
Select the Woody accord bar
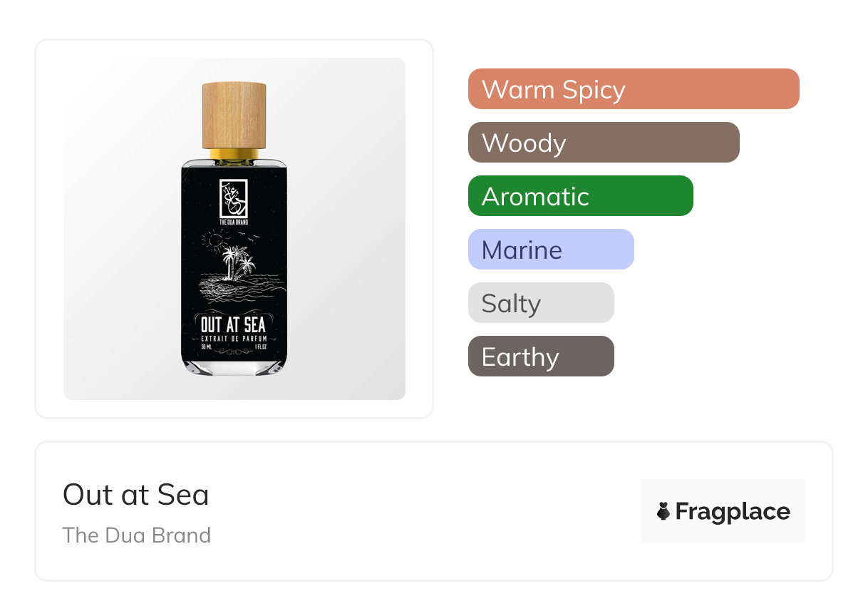coord(603,143)
